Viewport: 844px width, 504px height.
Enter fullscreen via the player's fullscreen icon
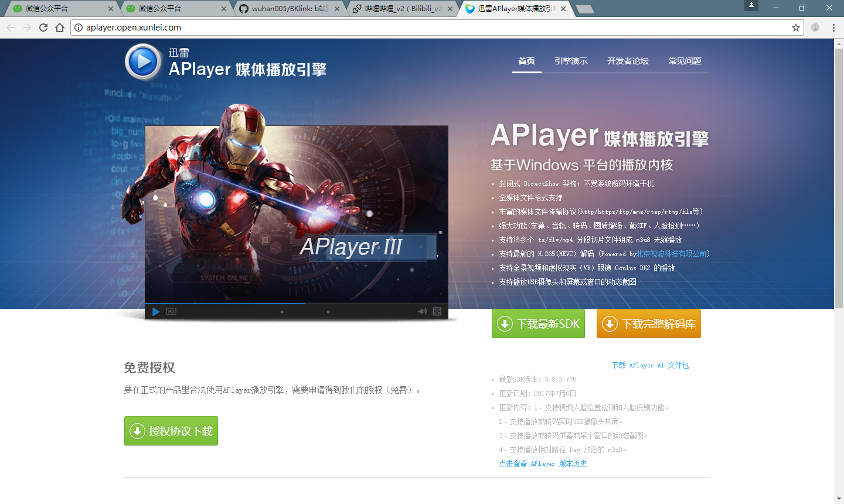coord(437,312)
